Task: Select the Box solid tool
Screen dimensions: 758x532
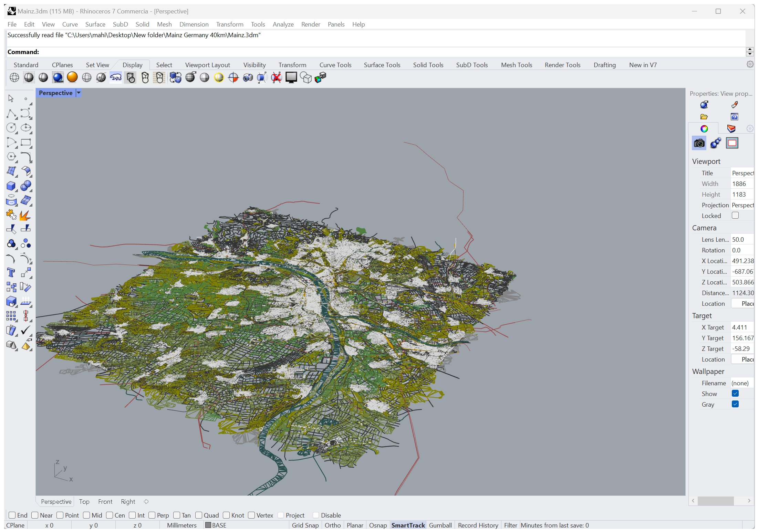Action: coord(11,186)
